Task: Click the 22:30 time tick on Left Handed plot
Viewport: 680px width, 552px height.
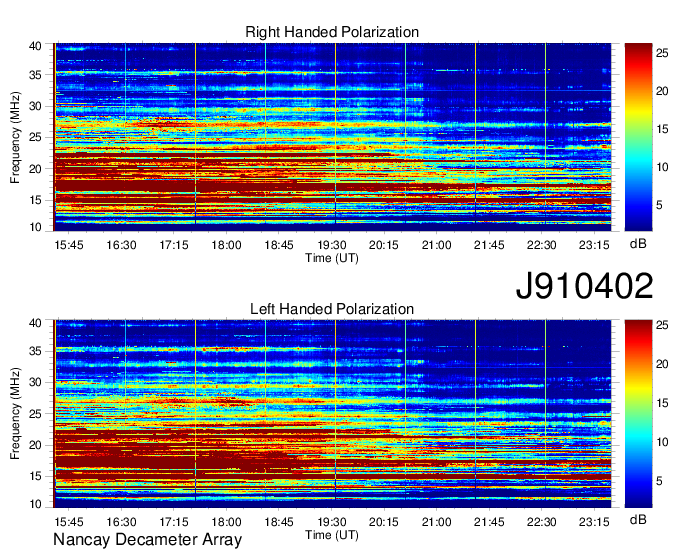Action: (x=542, y=522)
